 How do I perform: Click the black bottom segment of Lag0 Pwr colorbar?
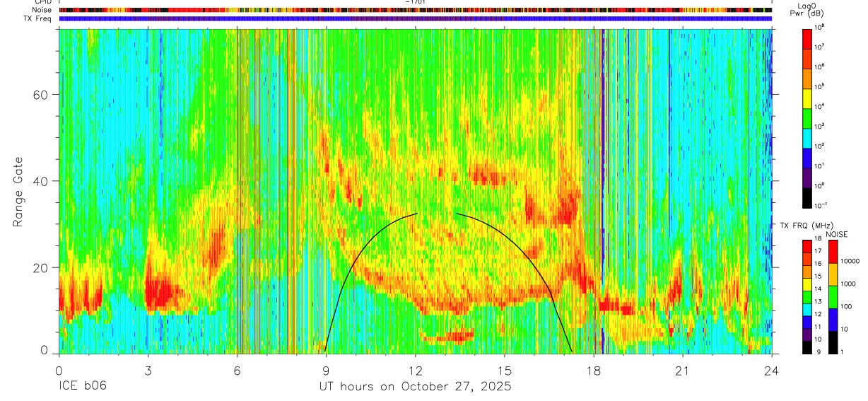click(807, 197)
